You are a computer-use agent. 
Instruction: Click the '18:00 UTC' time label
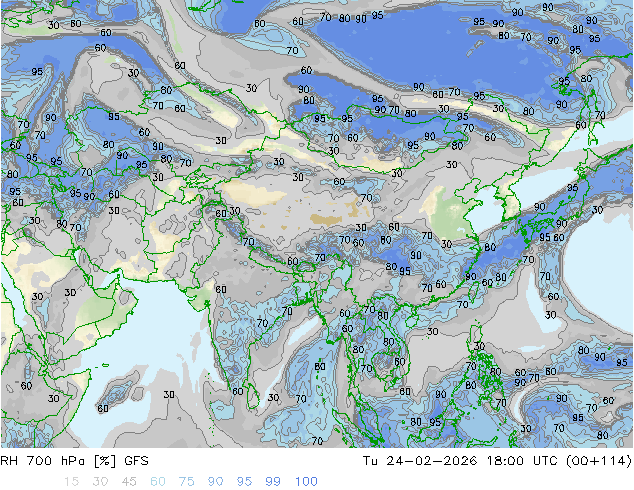(x=522, y=461)
